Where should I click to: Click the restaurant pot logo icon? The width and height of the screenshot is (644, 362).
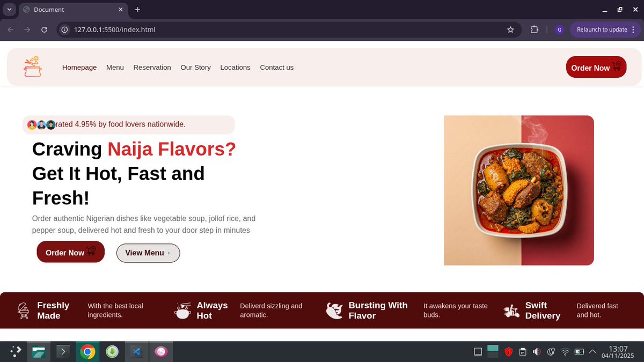tap(32, 66)
